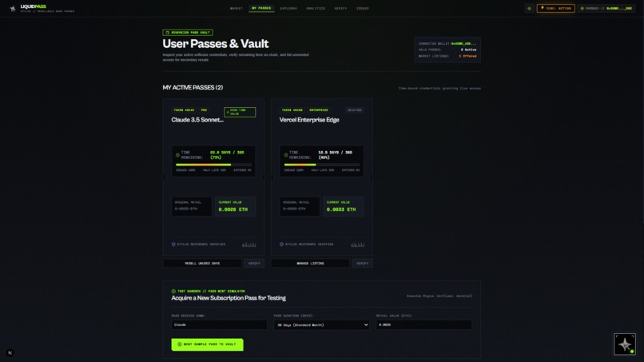The height and width of the screenshot is (362, 644).
Task: Open the Vercel Enterprise Edge pass card title
Action: pyautogui.click(x=309, y=120)
